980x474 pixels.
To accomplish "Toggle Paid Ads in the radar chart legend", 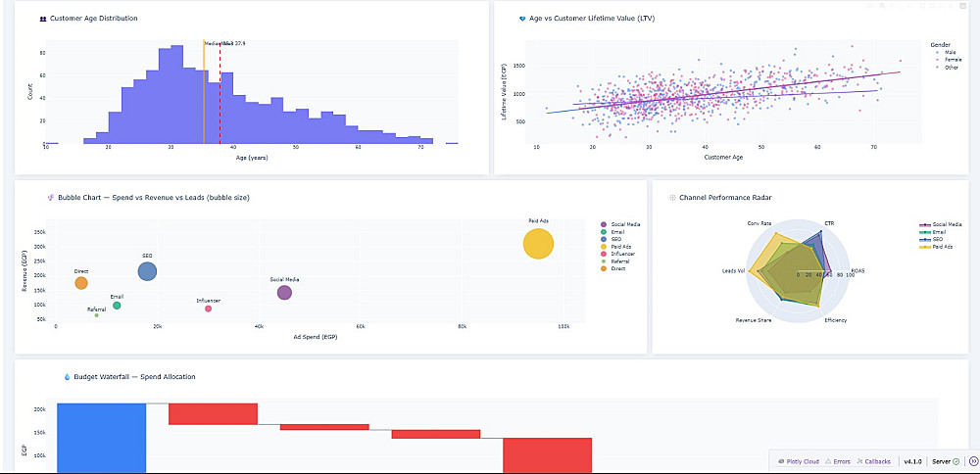I will (x=936, y=248).
